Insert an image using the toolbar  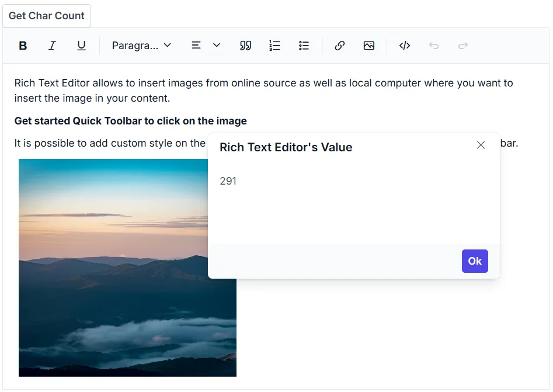(369, 46)
